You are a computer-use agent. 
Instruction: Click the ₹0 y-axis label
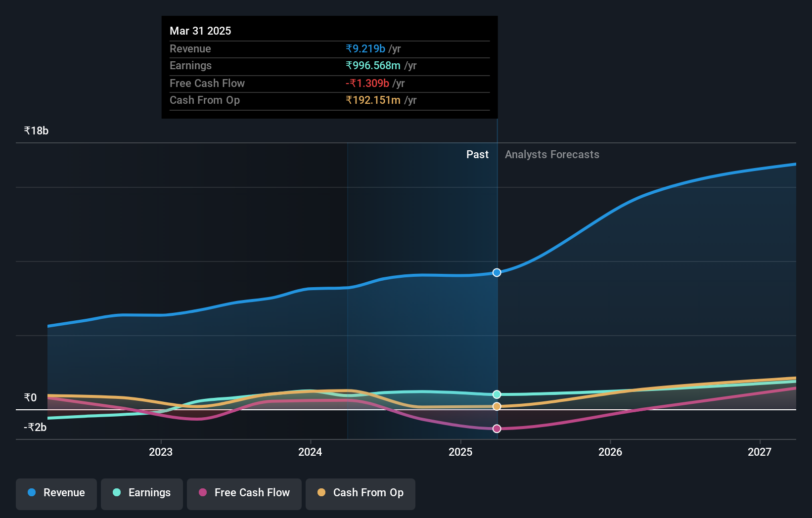tap(30, 397)
